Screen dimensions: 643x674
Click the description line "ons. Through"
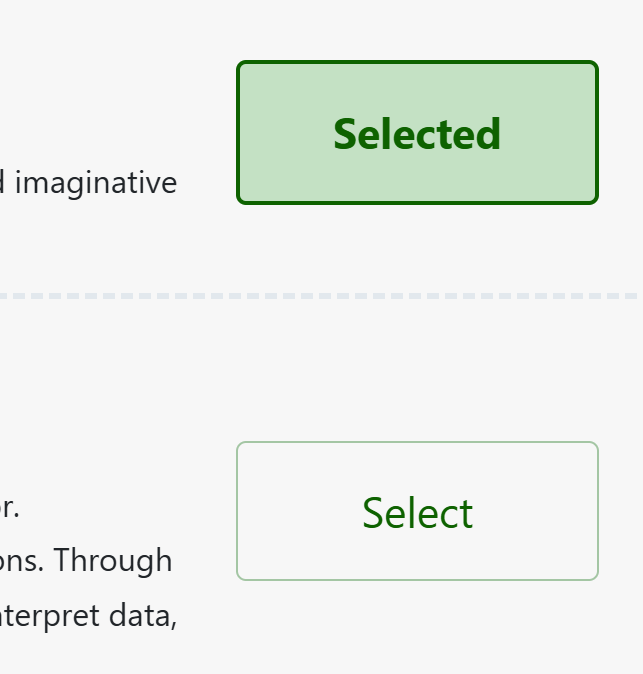86,561
